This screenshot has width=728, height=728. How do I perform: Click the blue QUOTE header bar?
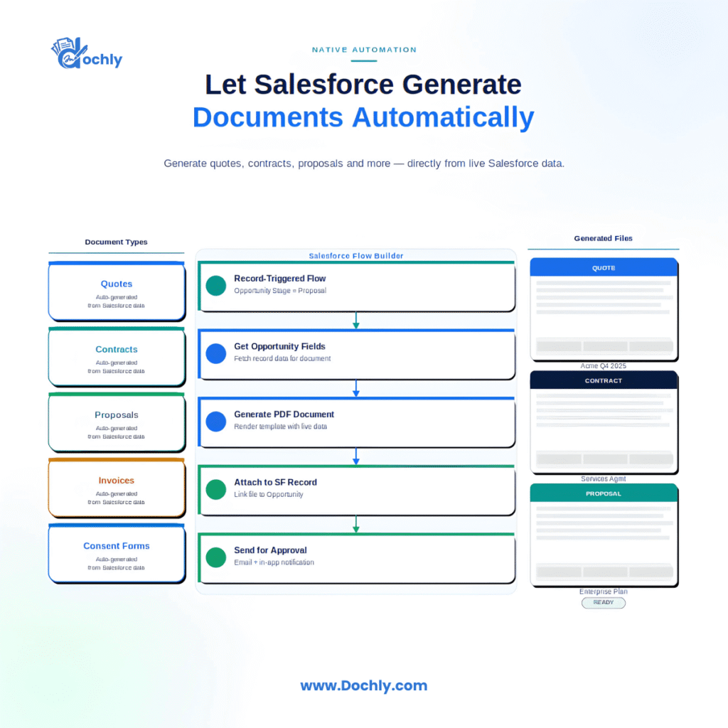click(604, 268)
